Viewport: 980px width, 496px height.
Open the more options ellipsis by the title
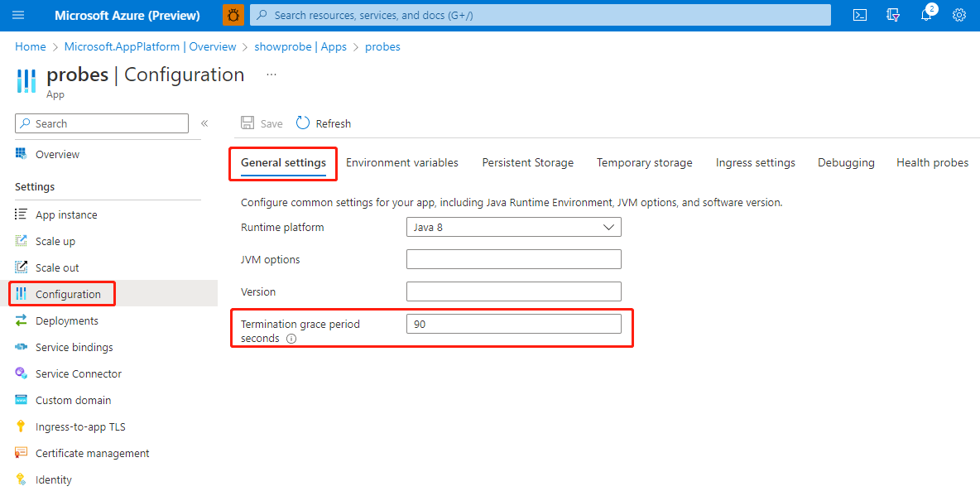tap(271, 75)
